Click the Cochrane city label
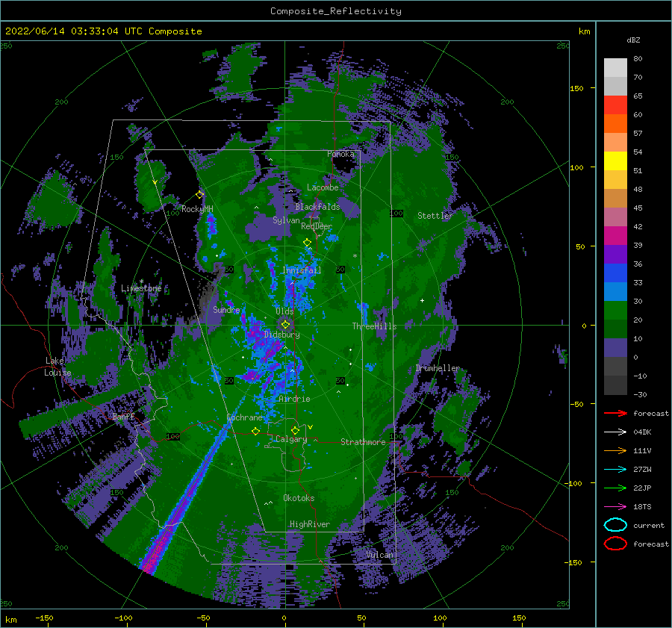Image resolution: width=672 pixels, height=628 pixels. click(x=244, y=417)
